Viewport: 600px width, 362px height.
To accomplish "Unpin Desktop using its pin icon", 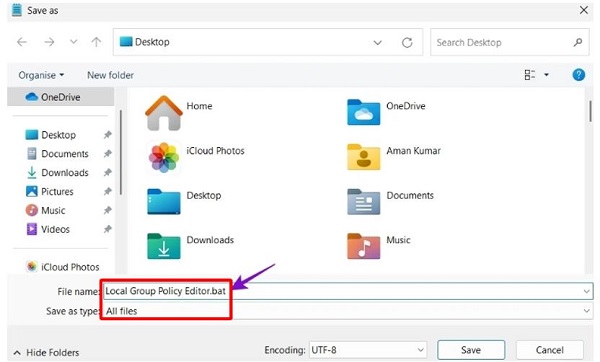I will point(108,135).
